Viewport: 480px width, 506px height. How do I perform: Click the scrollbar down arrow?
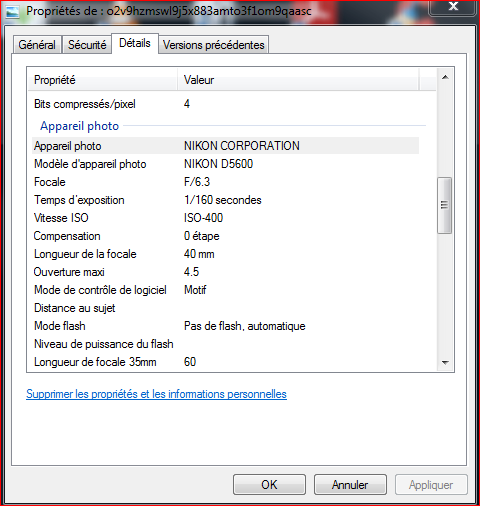coord(445,362)
